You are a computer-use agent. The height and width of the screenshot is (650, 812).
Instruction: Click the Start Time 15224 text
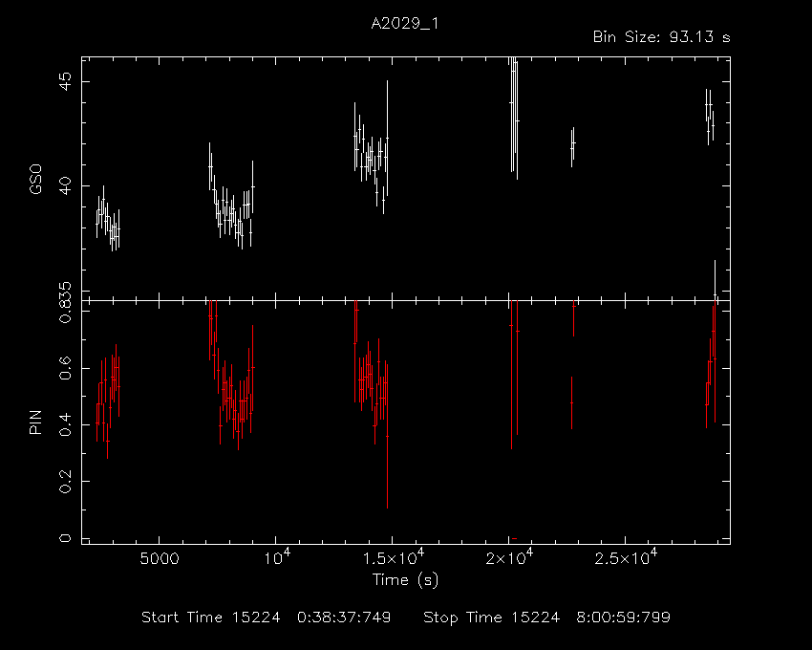pos(211,617)
